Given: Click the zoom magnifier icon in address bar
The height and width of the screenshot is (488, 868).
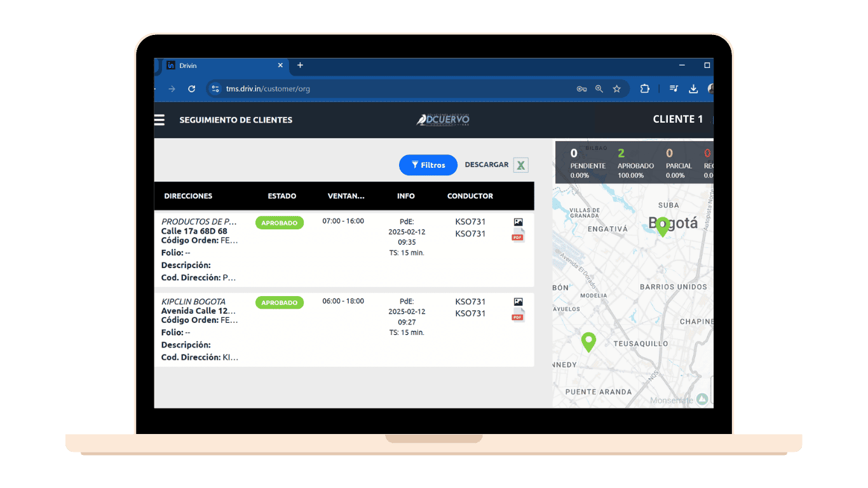Looking at the screenshot, I should (x=599, y=89).
